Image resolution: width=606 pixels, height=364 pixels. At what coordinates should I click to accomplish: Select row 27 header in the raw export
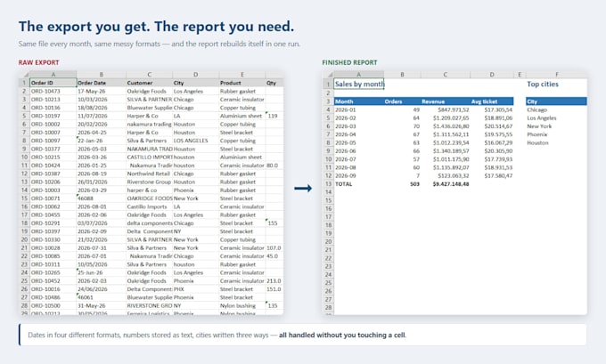click(x=24, y=297)
